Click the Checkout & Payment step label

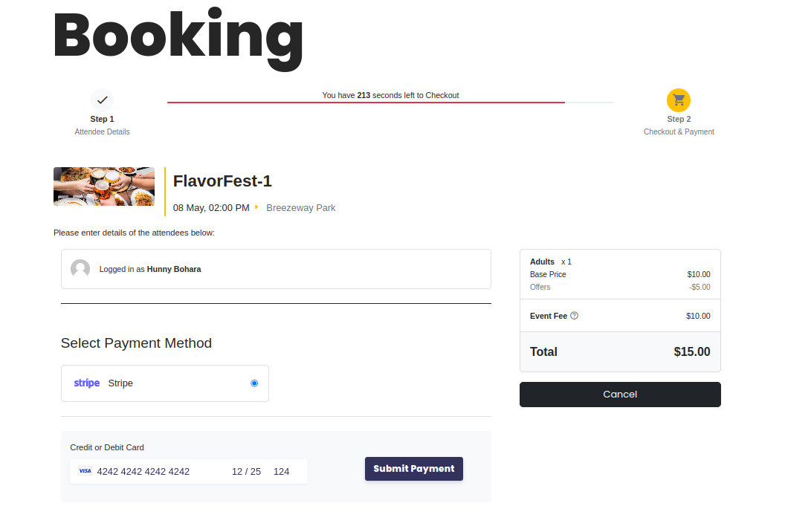[679, 132]
